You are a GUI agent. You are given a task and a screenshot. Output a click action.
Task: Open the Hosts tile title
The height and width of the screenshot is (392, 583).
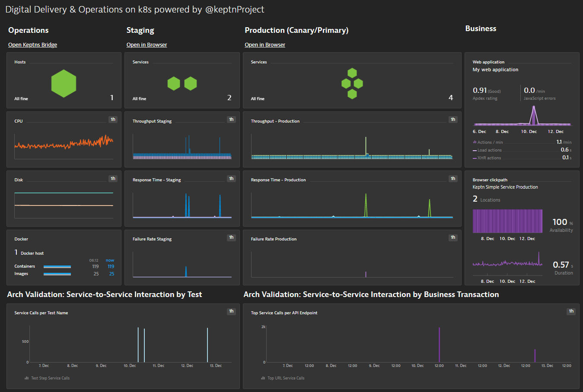(x=20, y=62)
